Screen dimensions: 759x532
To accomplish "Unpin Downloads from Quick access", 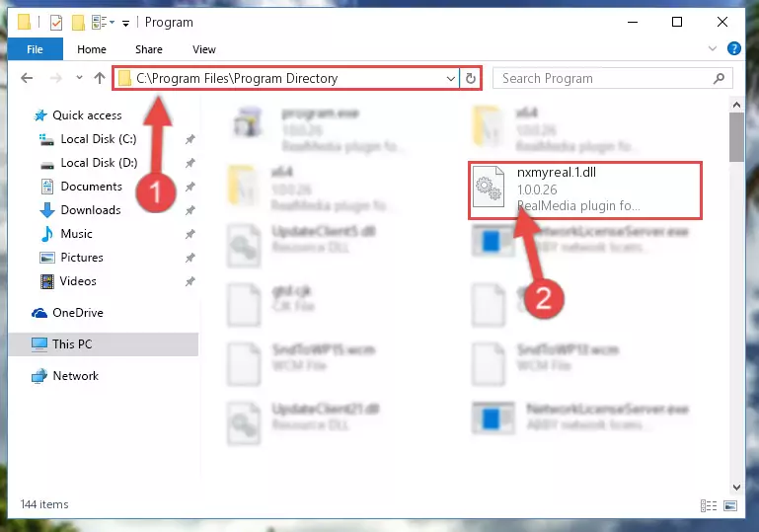I will coord(190,210).
